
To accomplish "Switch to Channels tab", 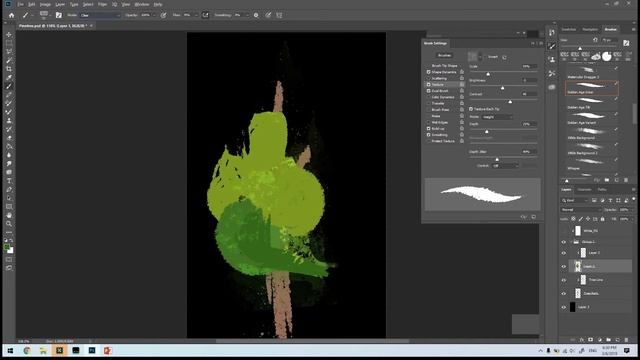I will point(584,189).
